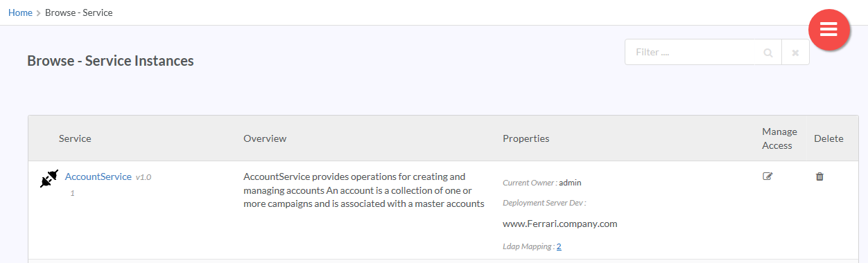This screenshot has height=263, width=868.
Task: Clear the filter with the x button
Action: click(x=795, y=53)
